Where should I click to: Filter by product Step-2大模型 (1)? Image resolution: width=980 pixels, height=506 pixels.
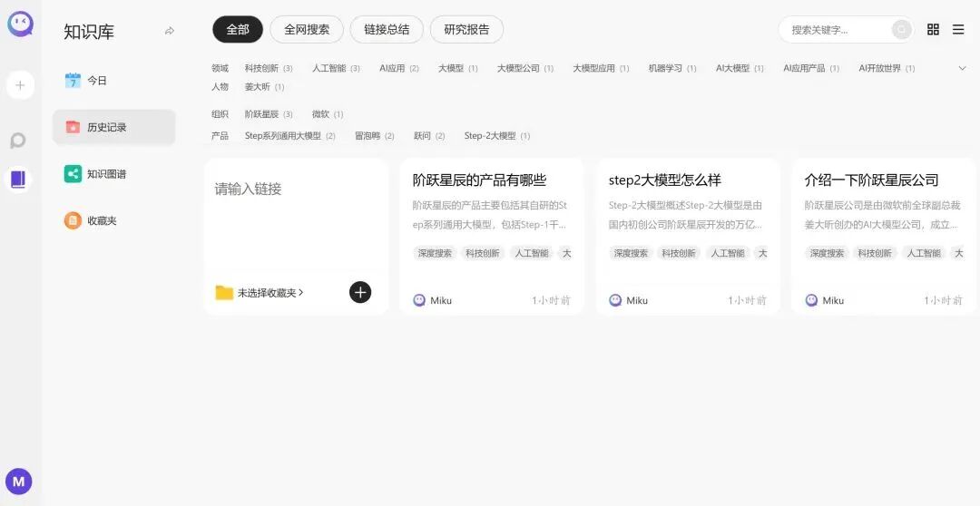coord(497,135)
